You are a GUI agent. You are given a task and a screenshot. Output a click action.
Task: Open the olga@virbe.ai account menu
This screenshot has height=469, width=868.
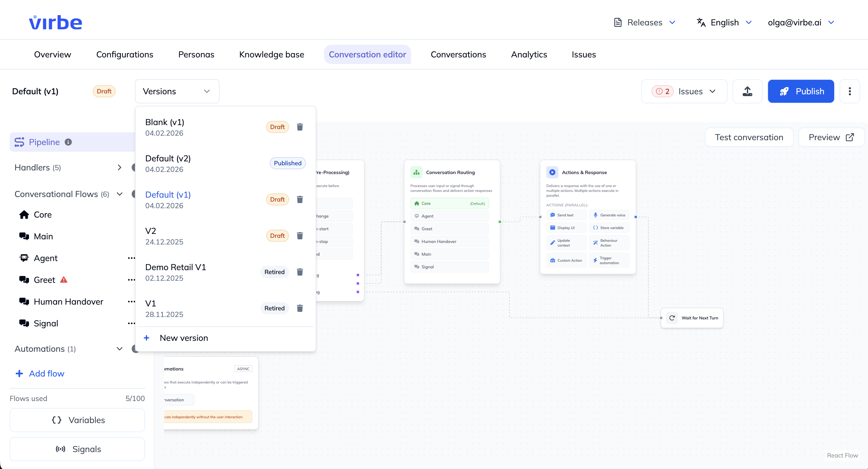(x=801, y=23)
